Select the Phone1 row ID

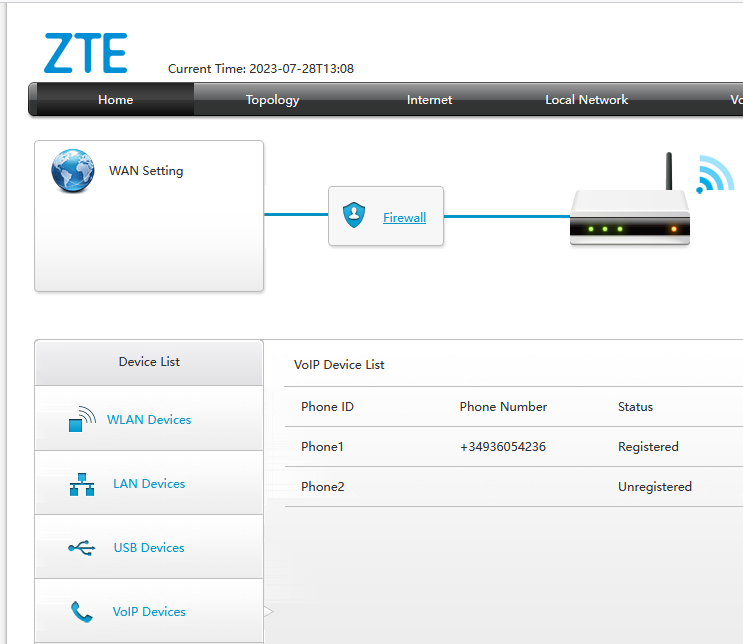322,447
